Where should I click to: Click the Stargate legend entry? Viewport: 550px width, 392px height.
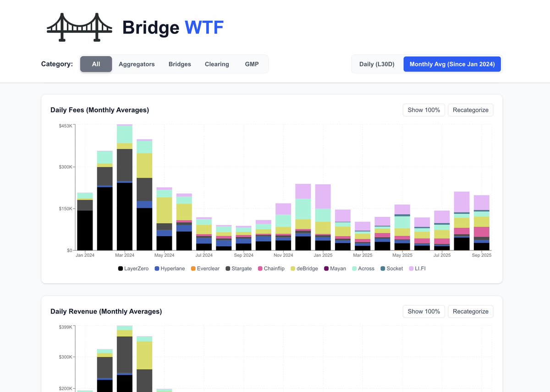(x=238, y=269)
